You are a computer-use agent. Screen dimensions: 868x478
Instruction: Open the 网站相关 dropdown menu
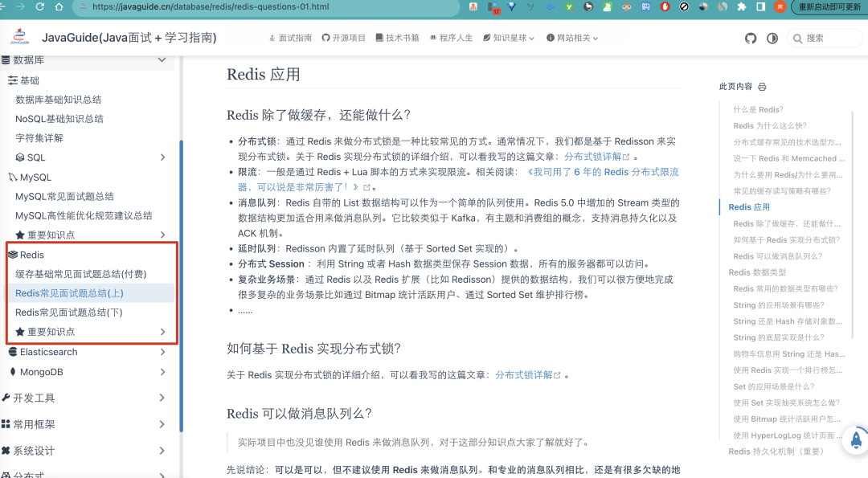tap(572, 39)
